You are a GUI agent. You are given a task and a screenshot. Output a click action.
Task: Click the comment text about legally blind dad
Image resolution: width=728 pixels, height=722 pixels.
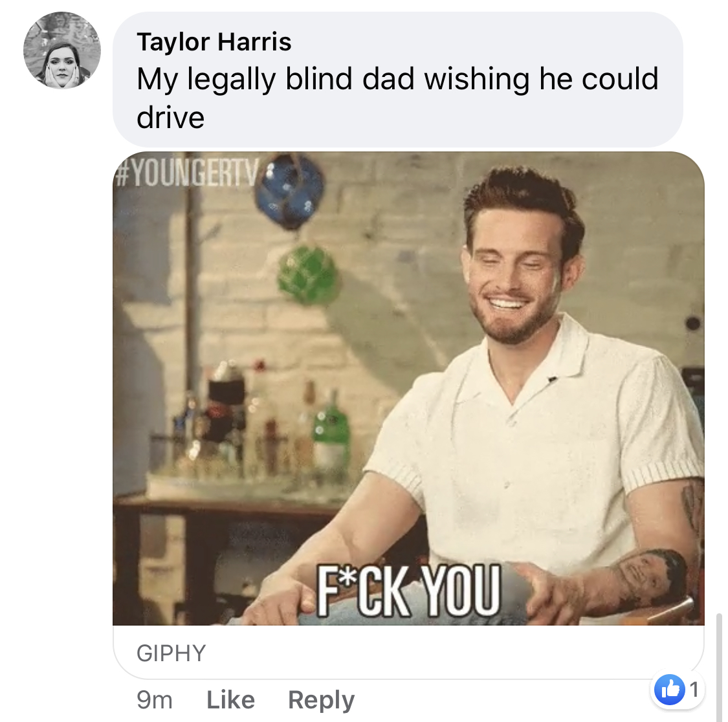pos(397,98)
